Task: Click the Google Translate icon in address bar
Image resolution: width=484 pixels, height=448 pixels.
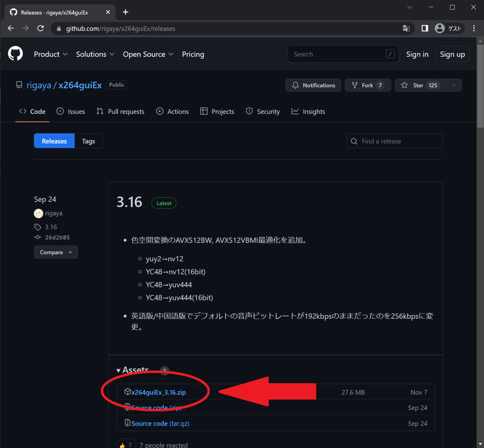Action: click(406, 28)
